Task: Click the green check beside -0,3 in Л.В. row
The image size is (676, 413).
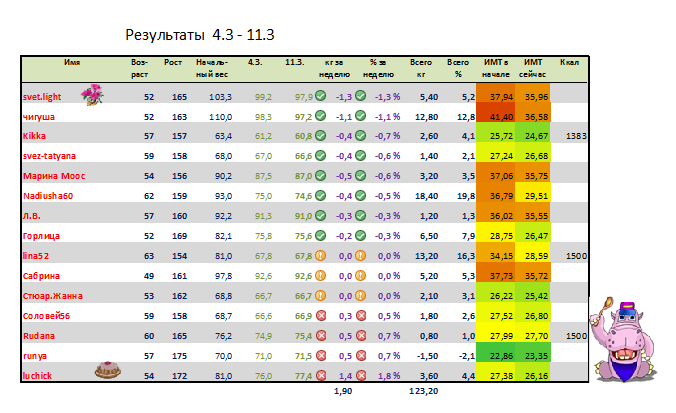Action: click(x=361, y=215)
